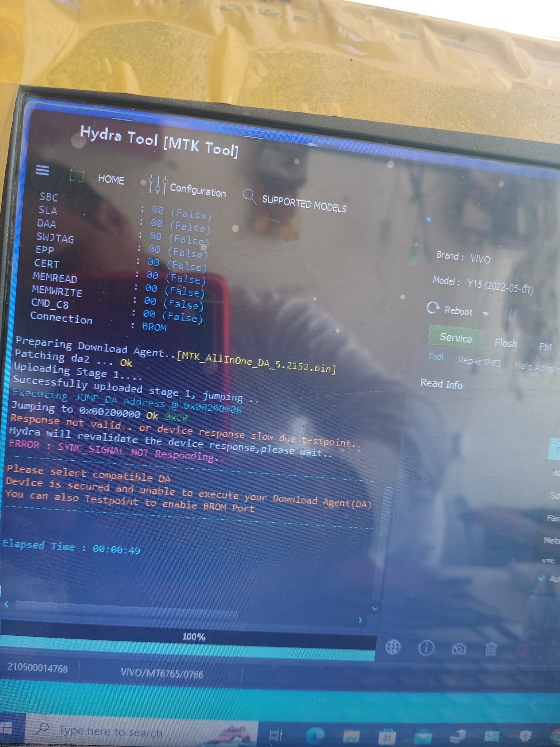
Task: Open the HOME menu item
Action: tap(111, 179)
